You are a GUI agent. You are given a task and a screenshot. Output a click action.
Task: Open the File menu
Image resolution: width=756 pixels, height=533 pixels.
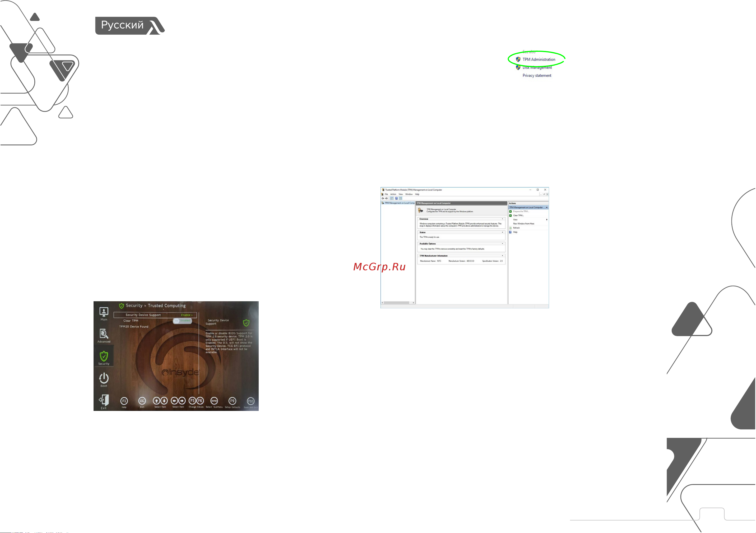pyautogui.click(x=386, y=194)
